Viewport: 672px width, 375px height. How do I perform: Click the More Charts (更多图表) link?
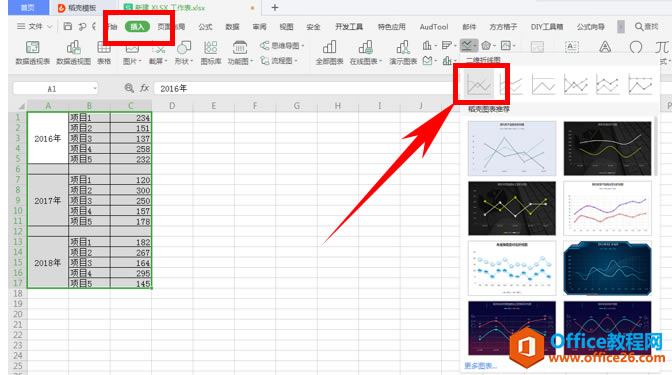tap(480, 366)
